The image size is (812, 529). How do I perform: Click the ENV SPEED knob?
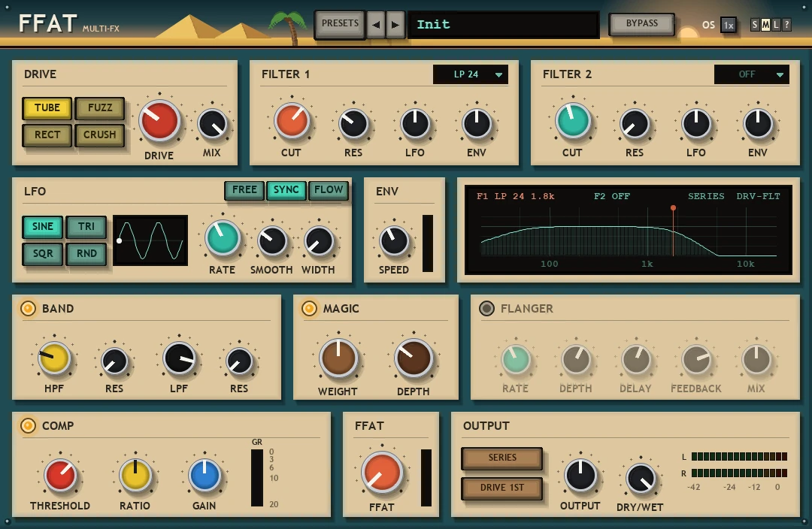(x=394, y=241)
